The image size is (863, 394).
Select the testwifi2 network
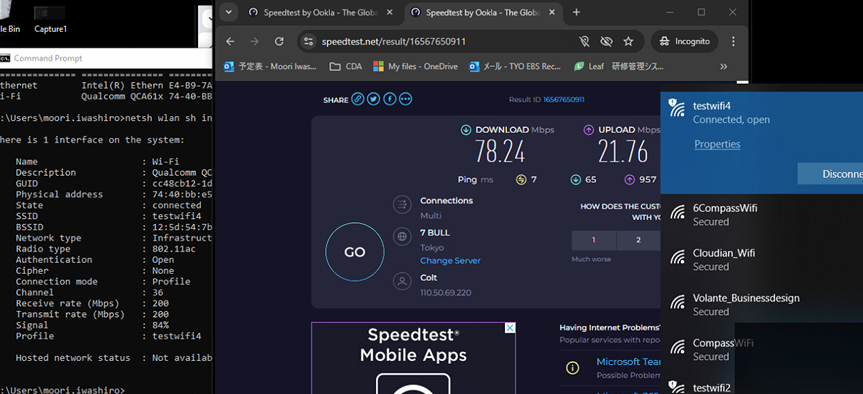pyautogui.click(x=762, y=386)
